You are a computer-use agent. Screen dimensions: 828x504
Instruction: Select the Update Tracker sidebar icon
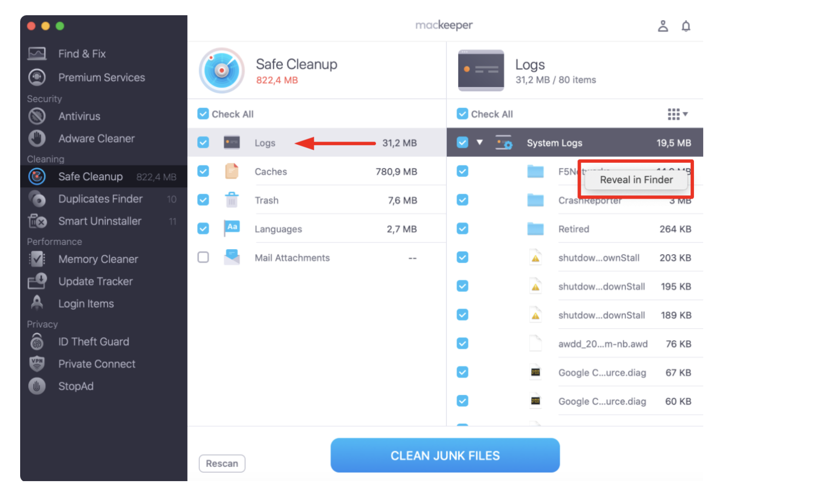tap(95, 282)
